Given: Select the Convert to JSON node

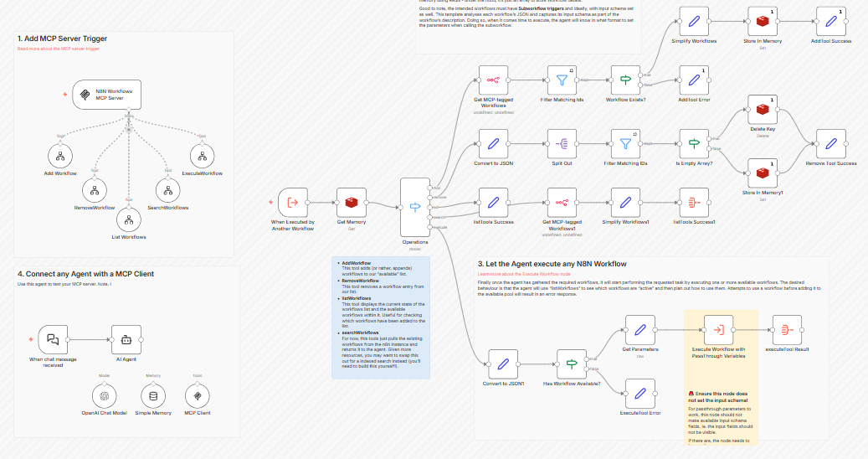Looking at the screenshot, I should tap(493, 144).
